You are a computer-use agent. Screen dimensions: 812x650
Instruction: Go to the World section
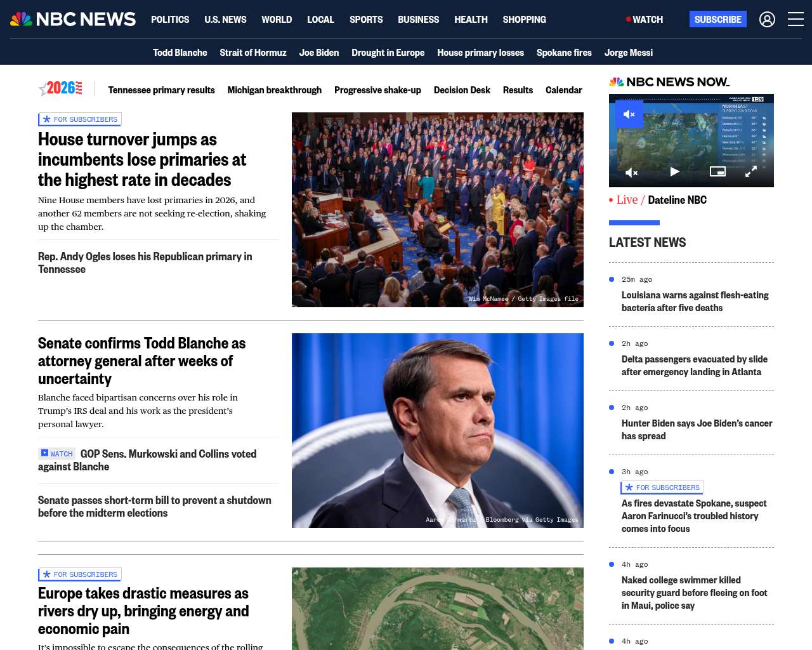277,20
